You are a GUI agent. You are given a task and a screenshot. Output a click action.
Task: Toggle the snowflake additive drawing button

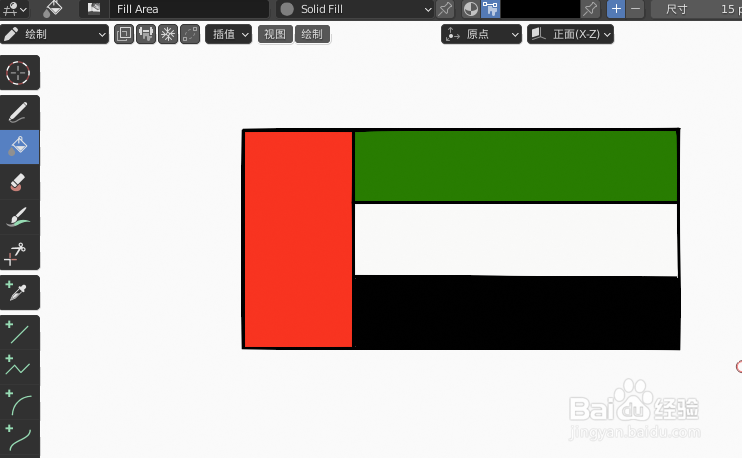[x=168, y=34]
